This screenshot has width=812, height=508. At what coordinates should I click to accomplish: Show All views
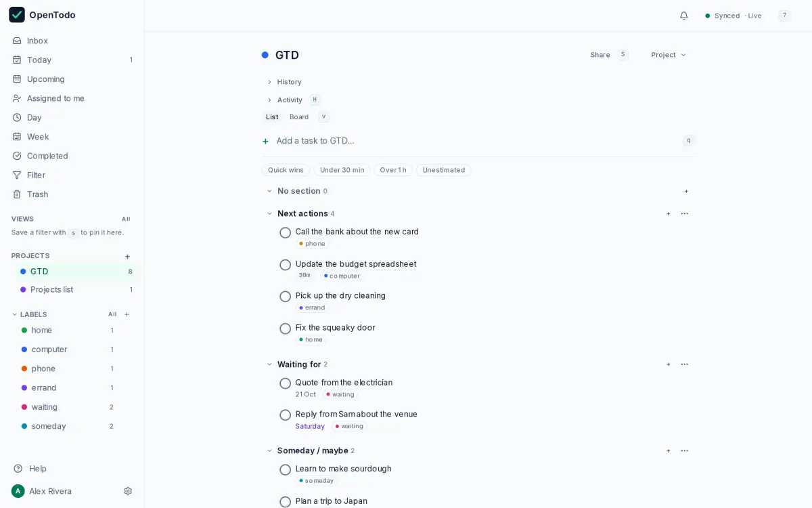click(x=126, y=219)
